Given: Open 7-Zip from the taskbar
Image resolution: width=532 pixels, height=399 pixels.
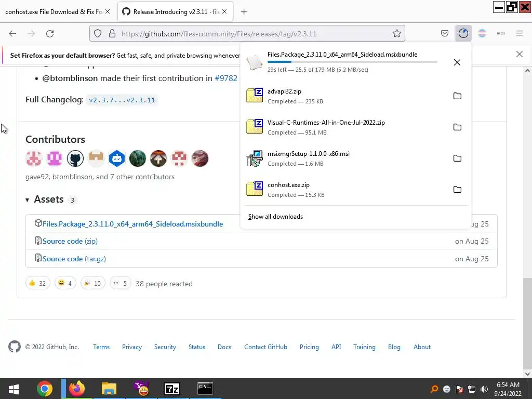Looking at the screenshot, I should (172, 389).
